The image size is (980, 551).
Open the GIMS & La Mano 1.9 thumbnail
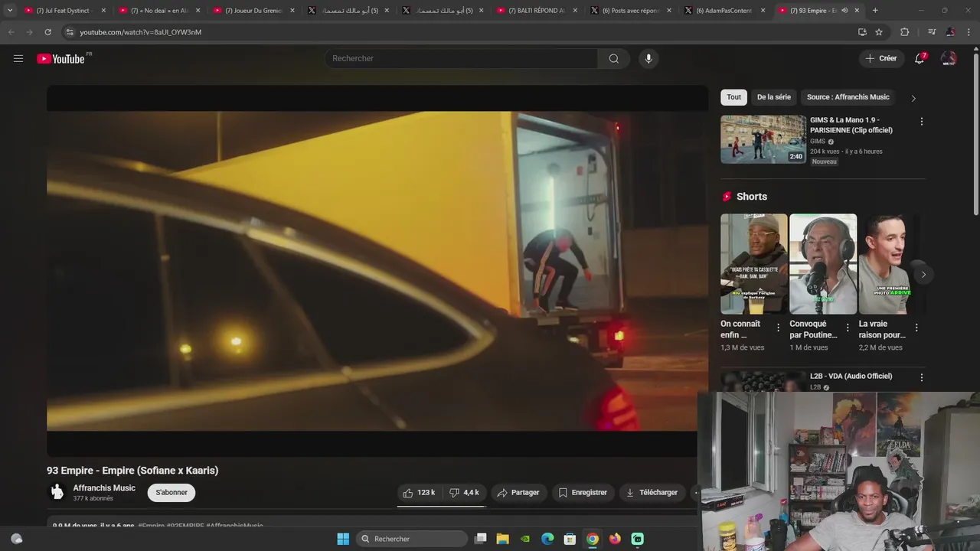[x=763, y=139]
